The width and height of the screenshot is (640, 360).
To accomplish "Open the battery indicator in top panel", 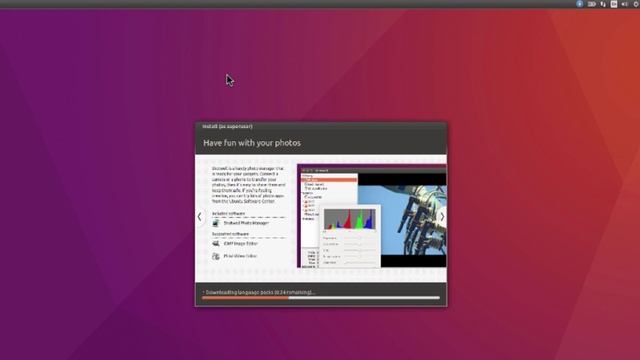I will pos(591,4).
